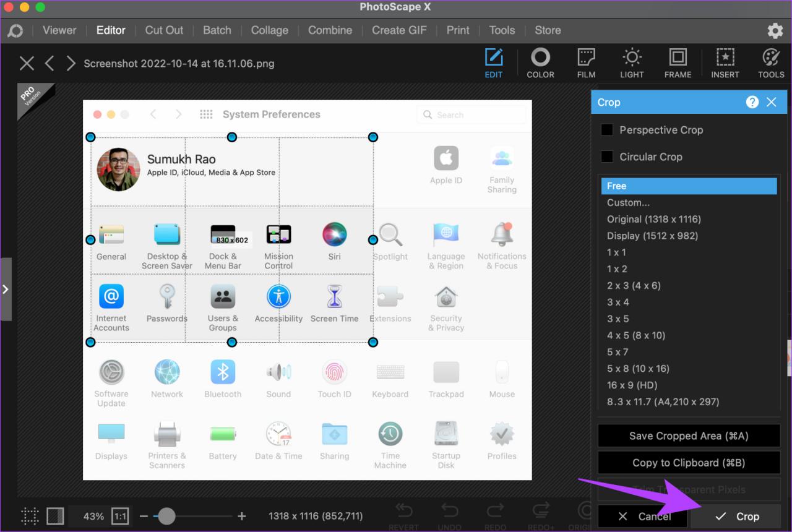792x532 pixels.
Task: Click the file name Screenshot 2022-10-14 text
Action: pyautogui.click(x=179, y=64)
